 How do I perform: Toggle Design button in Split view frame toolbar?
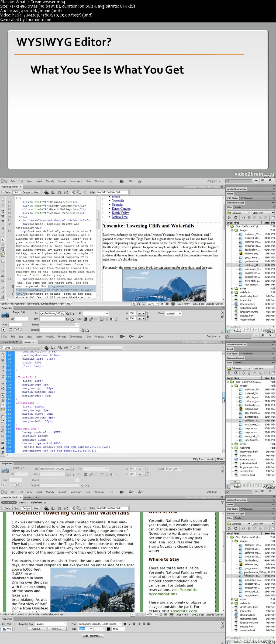[x=26, y=192]
